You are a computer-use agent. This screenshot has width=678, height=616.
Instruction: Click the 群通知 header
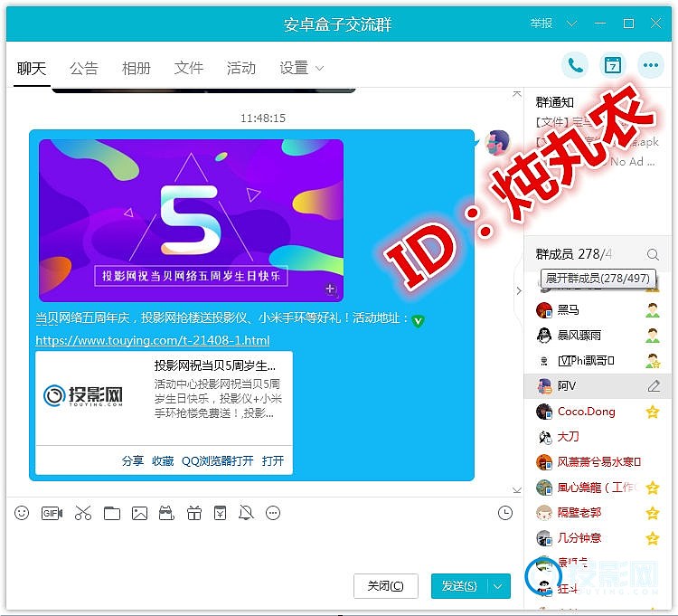point(555,102)
